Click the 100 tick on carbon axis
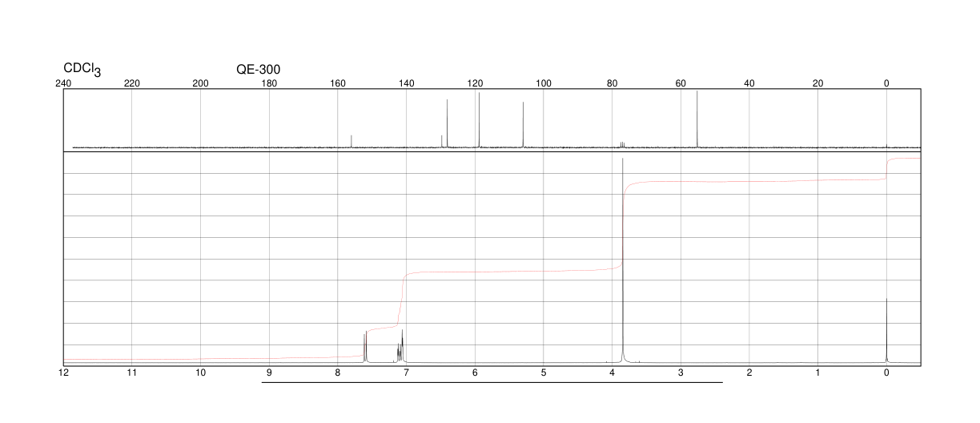This screenshot has width=980, height=423. [x=544, y=83]
